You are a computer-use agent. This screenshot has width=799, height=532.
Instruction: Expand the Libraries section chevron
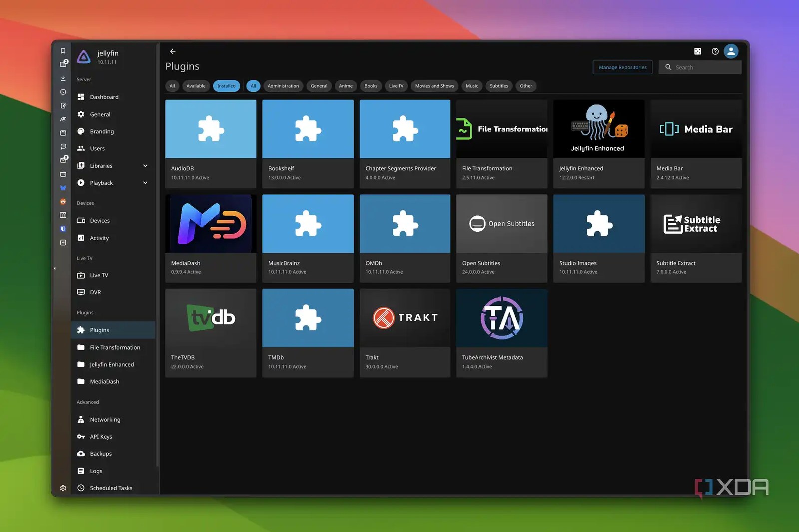coord(145,166)
